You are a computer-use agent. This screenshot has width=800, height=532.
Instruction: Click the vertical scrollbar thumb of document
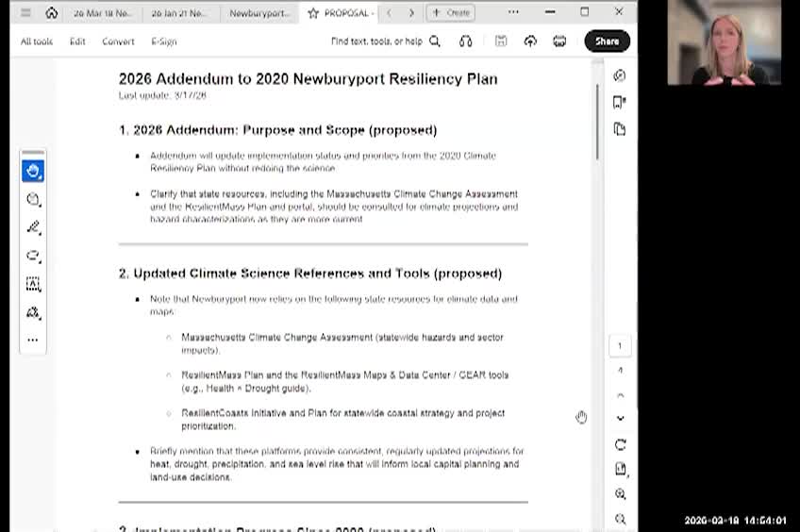(597, 122)
